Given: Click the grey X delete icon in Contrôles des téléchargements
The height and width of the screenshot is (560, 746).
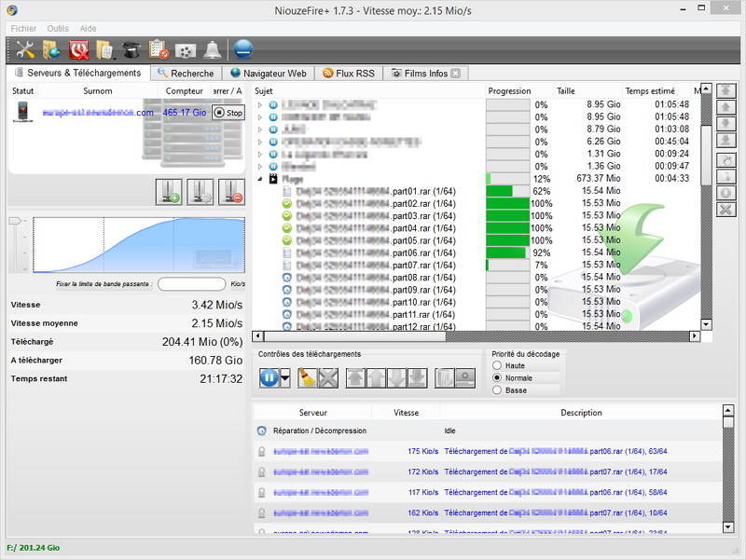Looking at the screenshot, I should 328,378.
